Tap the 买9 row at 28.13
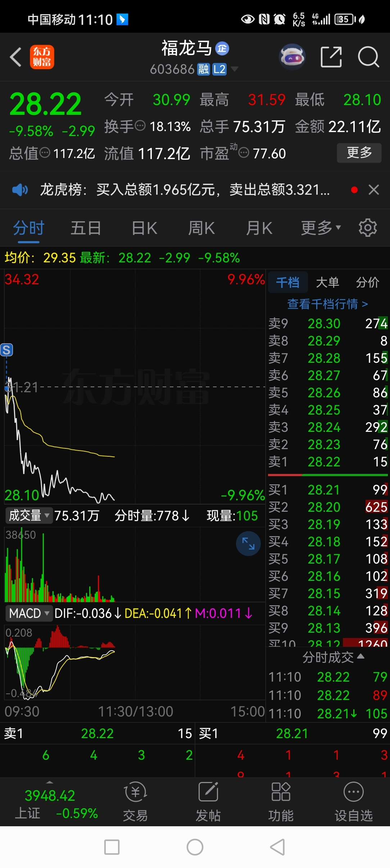Viewport: 390px width, 868px height. (328, 628)
